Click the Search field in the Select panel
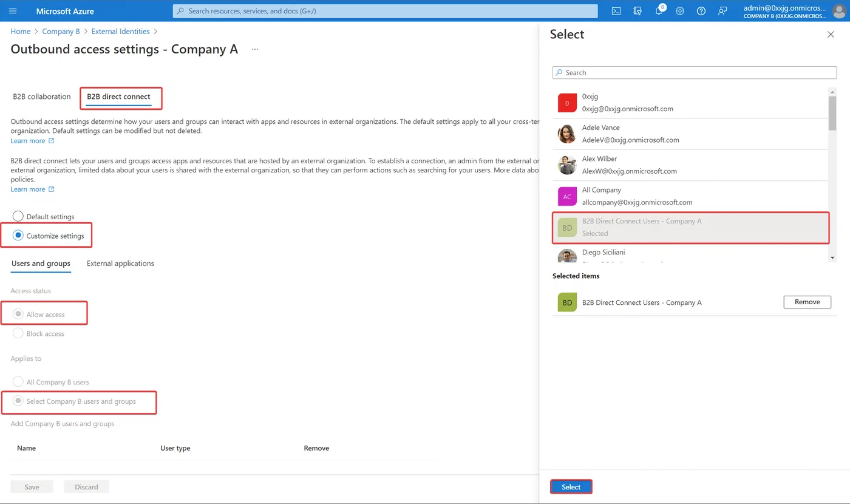This screenshot has width=850, height=504. tap(695, 72)
